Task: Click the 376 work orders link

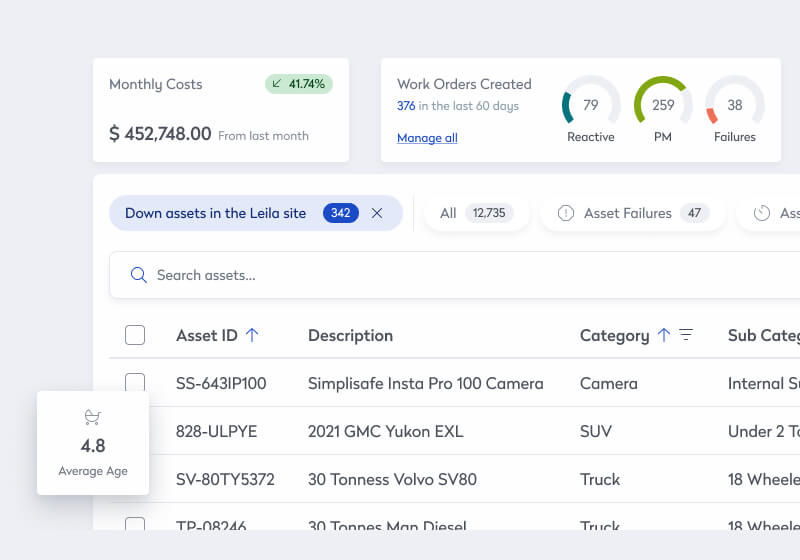Action: [405, 106]
